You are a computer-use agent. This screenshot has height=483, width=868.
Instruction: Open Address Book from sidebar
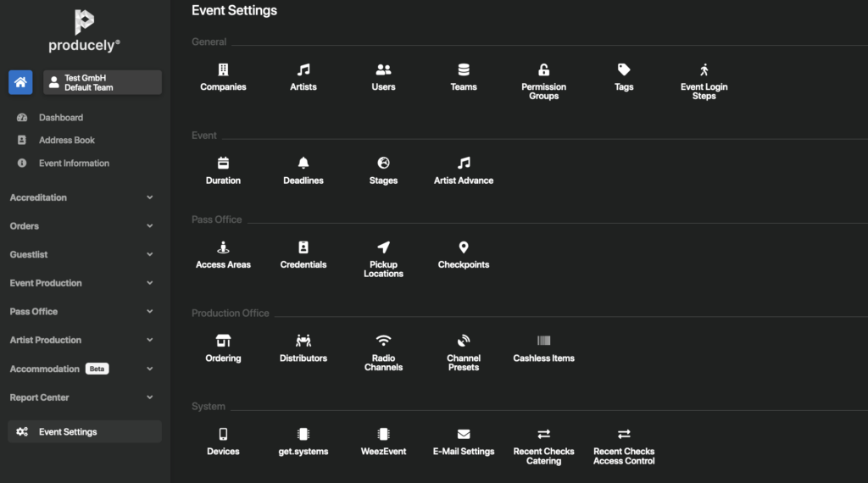(66, 141)
